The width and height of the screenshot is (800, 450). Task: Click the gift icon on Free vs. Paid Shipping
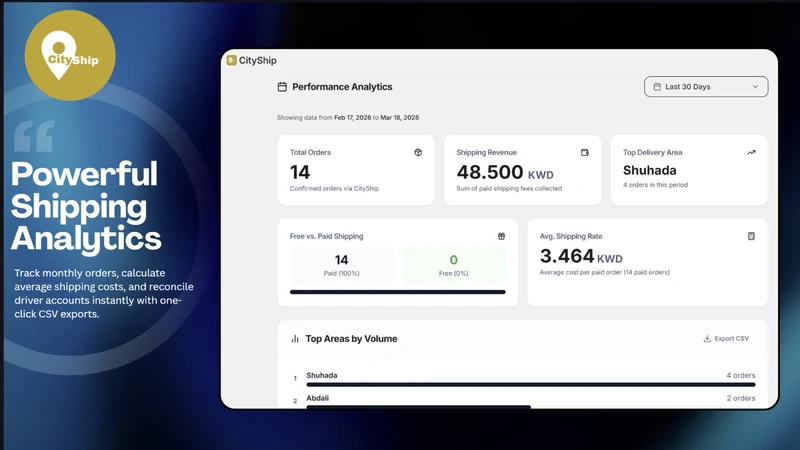pyautogui.click(x=502, y=236)
